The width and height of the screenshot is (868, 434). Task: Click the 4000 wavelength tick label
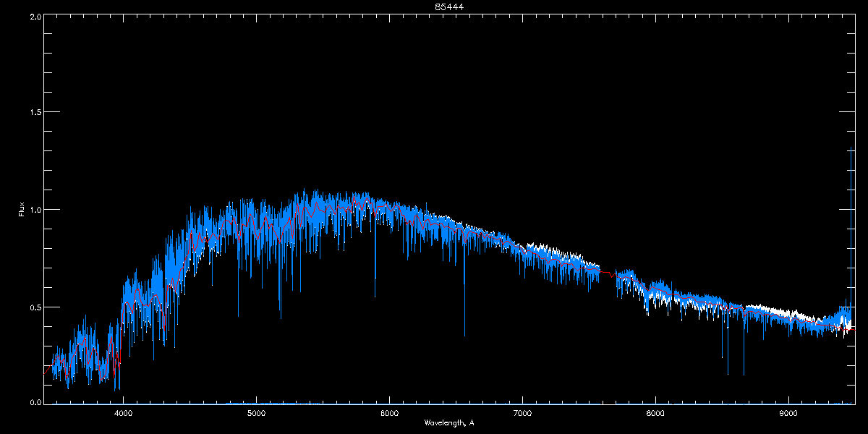point(123,414)
